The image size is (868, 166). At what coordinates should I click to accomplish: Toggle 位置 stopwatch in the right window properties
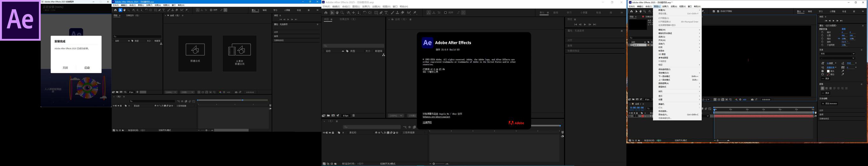point(822,35)
